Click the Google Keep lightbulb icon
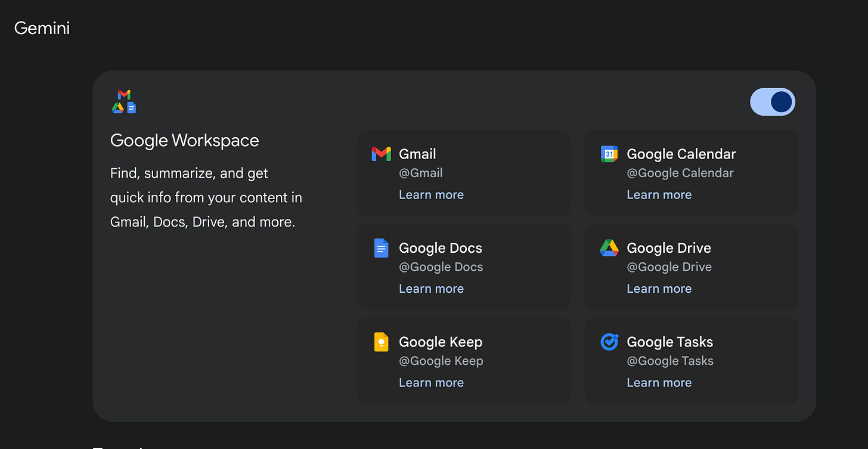Screen dimensions: 868x449 pyautogui.click(x=381, y=342)
